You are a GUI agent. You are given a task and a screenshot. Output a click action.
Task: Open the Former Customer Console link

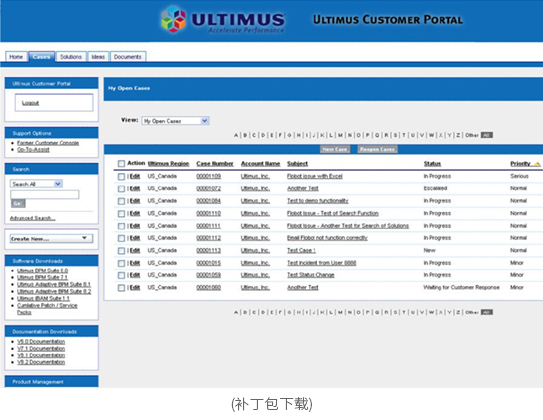48,143
